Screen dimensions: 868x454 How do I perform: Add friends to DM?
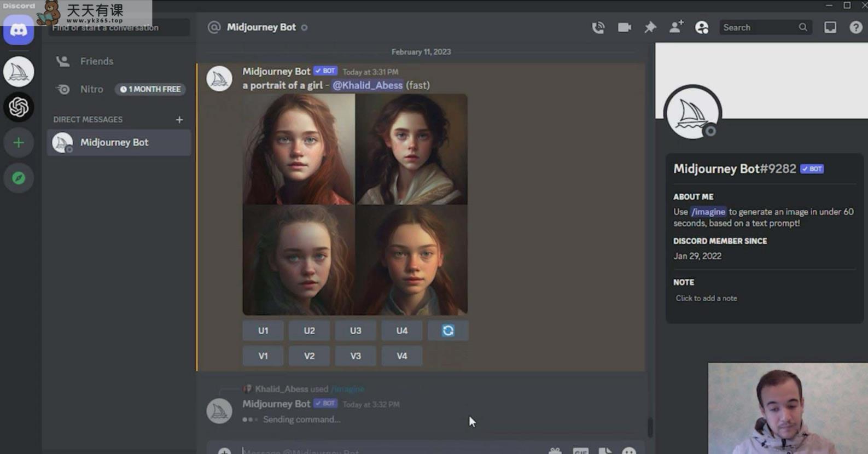click(x=676, y=27)
